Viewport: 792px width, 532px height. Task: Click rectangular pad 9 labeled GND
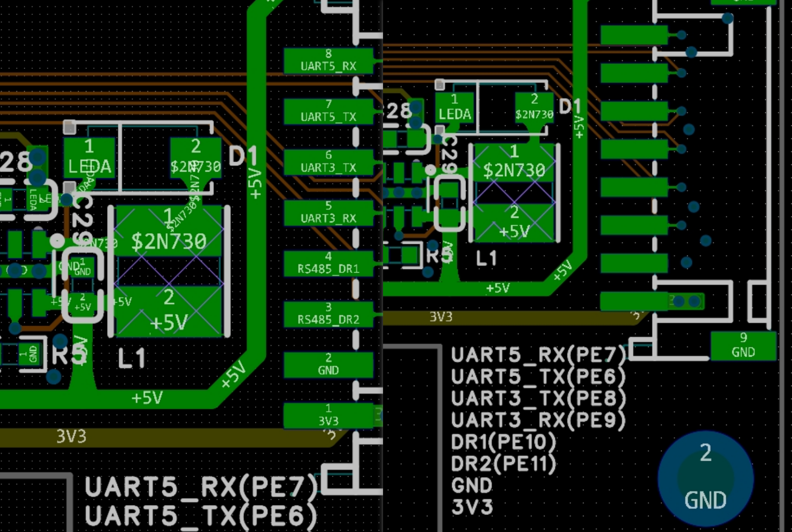(743, 346)
